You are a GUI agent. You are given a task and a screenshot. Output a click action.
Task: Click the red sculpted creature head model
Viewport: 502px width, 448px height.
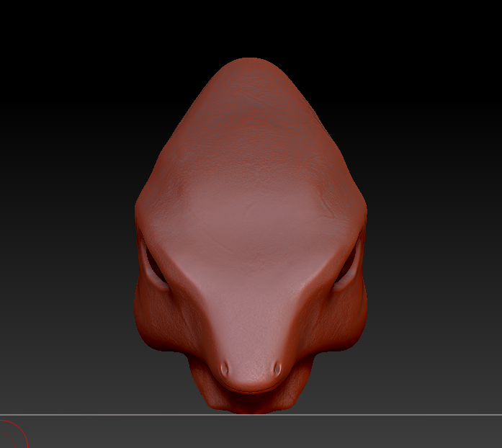point(251,236)
